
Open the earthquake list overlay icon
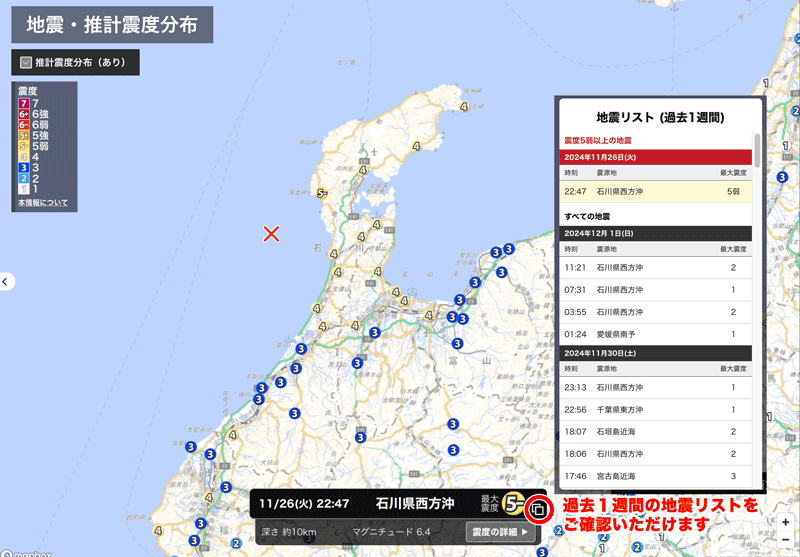(537, 509)
